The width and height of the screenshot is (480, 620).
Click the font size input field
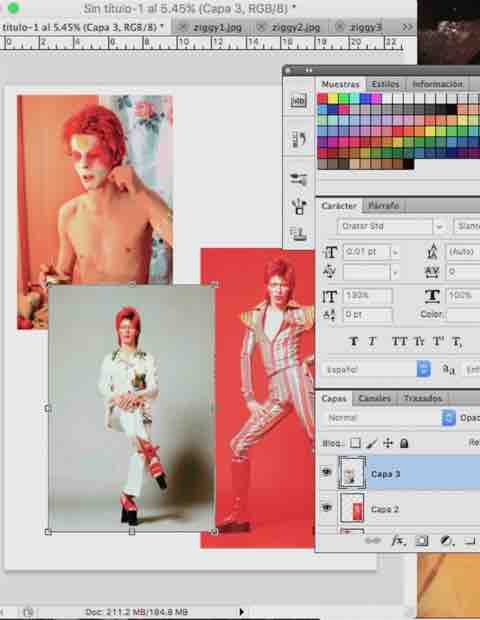tap(366, 252)
